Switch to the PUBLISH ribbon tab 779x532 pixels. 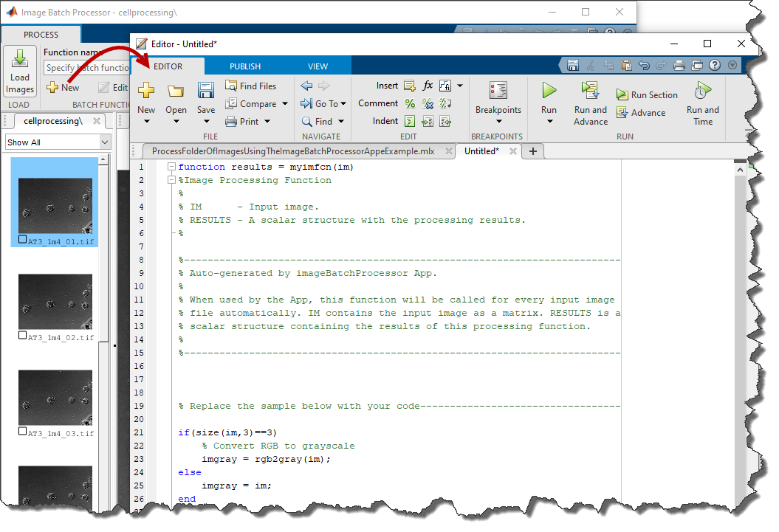[245, 66]
